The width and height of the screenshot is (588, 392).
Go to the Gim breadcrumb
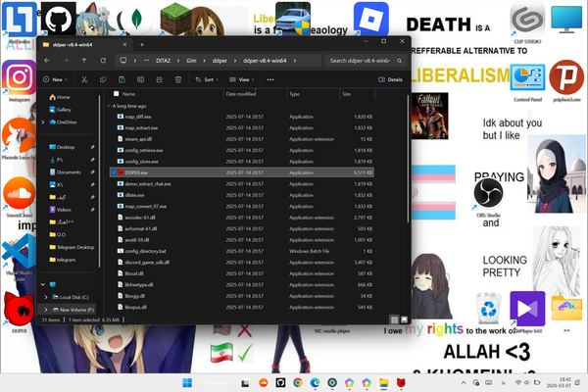pos(191,61)
